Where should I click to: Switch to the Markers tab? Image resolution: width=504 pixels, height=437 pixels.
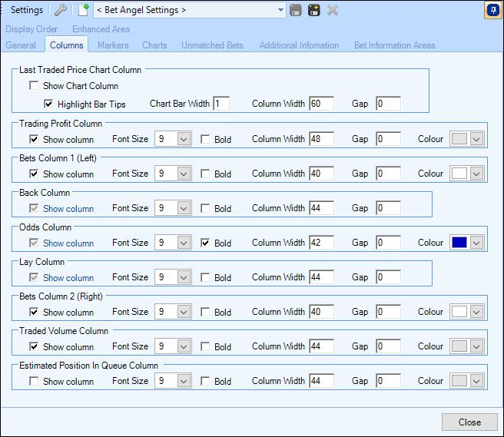click(x=113, y=45)
